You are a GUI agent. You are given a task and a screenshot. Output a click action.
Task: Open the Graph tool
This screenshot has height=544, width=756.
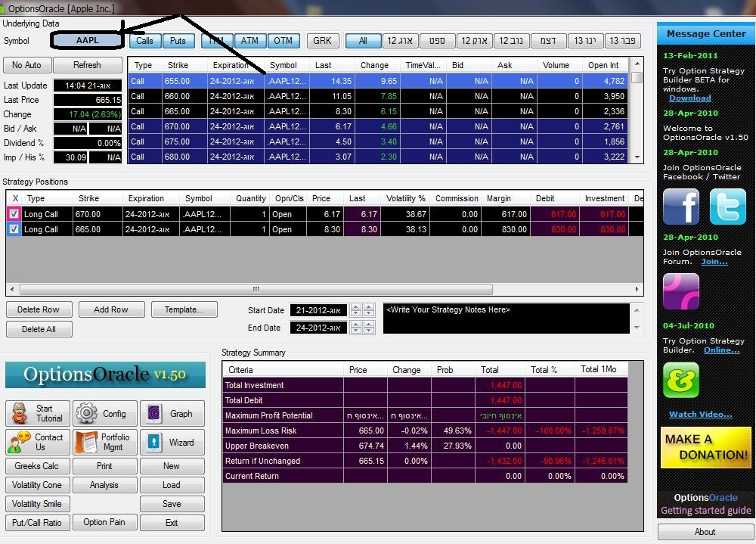point(172,414)
